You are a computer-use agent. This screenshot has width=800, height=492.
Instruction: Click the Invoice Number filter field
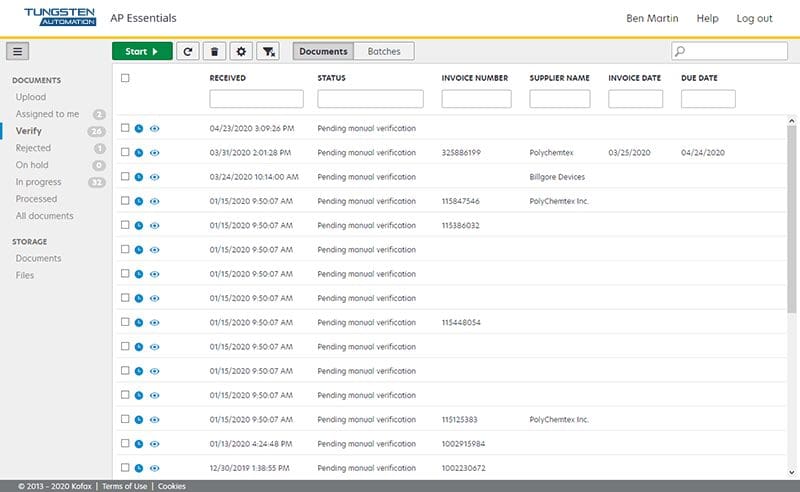(477, 99)
